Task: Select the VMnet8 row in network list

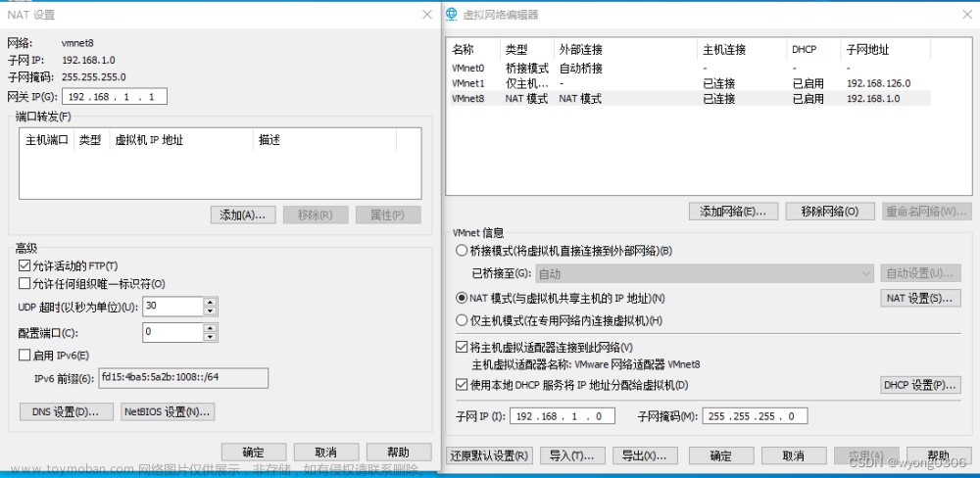Action: 689,98
